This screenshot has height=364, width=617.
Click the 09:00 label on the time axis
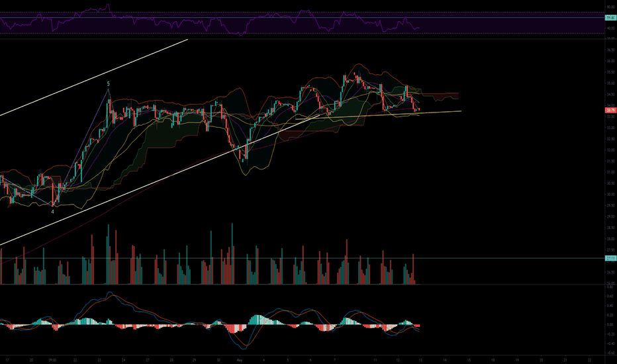52,359
